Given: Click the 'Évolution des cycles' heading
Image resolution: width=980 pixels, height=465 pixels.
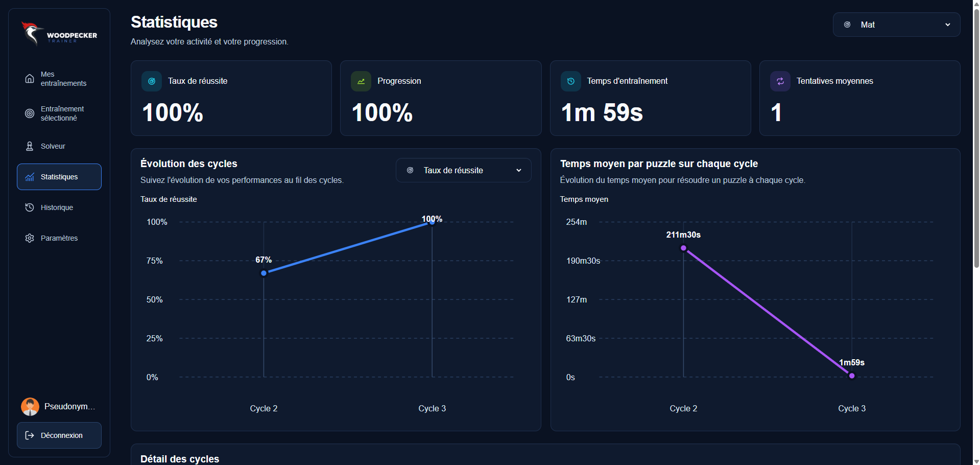Looking at the screenshot, I should [x=189, y=164].
